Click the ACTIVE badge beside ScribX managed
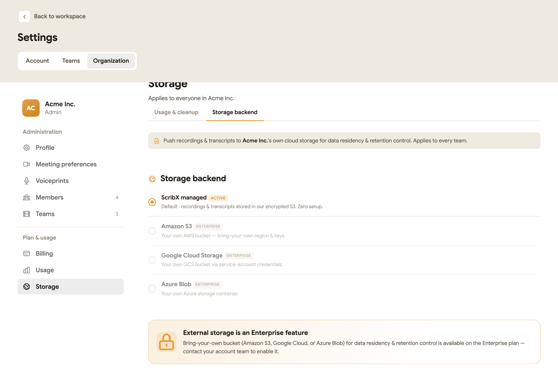 (218, 198)
